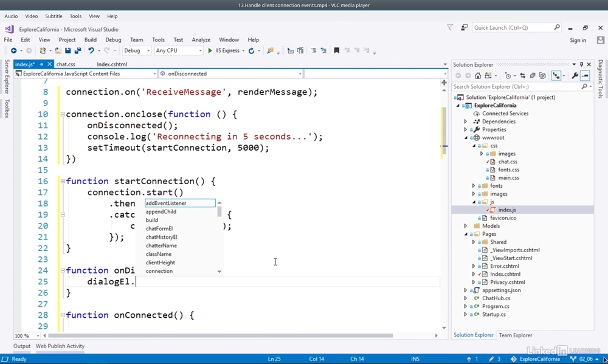This screenshot has width=608, height=364.
Task: Click Sync with Active Document icon
Action: 523,76
